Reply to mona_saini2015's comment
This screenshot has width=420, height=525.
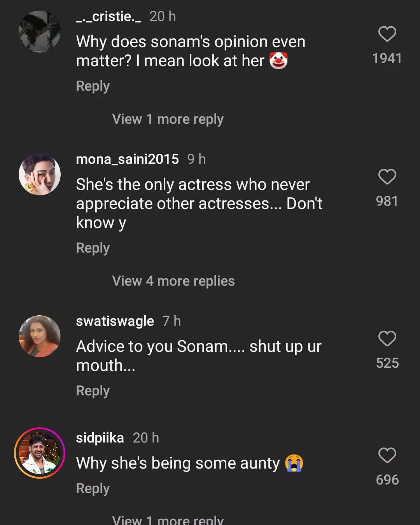tap(93, 248)
